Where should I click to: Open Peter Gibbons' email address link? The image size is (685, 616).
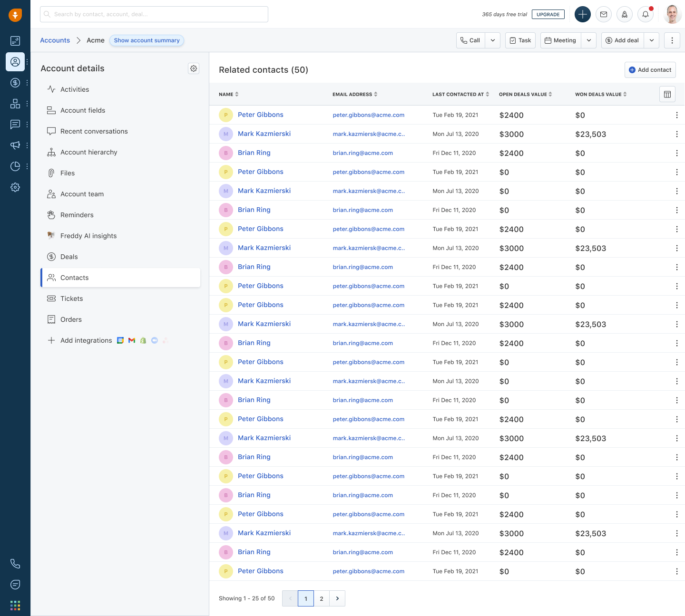point(368,115)
